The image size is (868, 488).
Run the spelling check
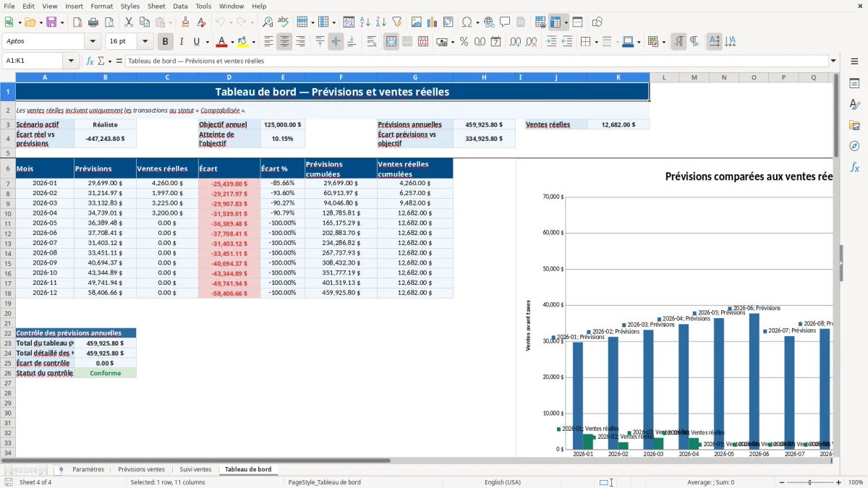[x=284, y=22]
